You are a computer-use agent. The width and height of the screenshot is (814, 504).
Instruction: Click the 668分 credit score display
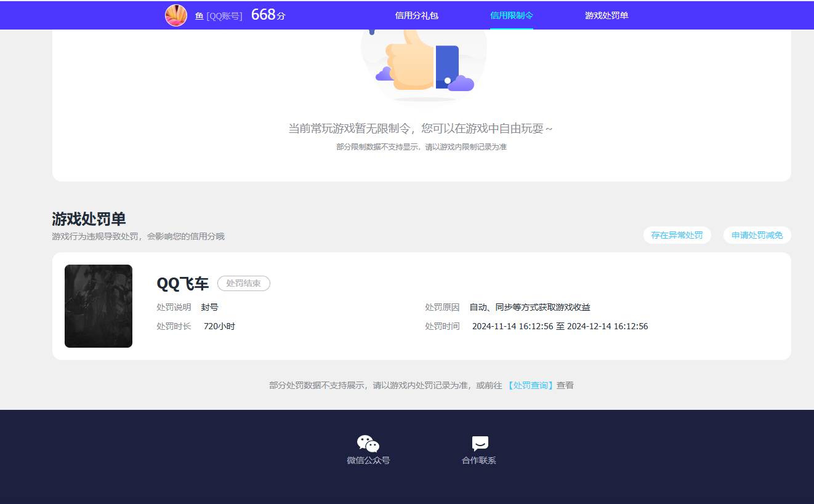[x=266, y=14]
